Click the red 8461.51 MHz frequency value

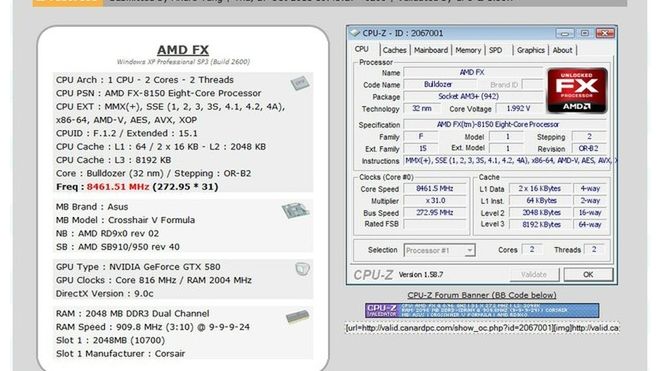point(118,187)
